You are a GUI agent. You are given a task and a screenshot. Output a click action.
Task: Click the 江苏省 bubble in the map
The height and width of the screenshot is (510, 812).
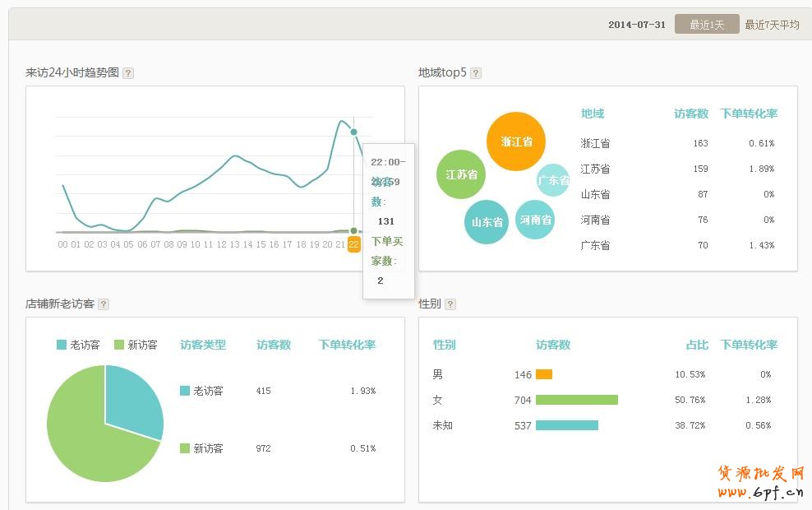point(461,174)
